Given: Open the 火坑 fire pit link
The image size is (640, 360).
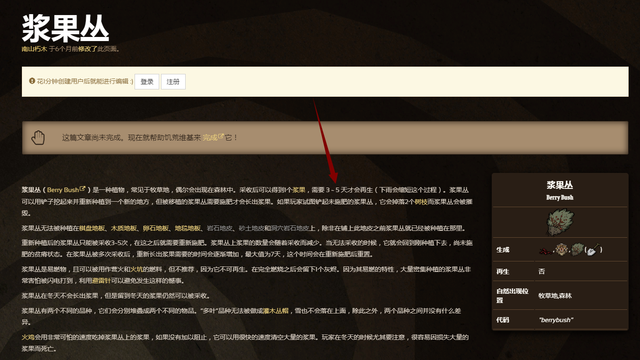Looking at the screenshot, I should (137, 269).
